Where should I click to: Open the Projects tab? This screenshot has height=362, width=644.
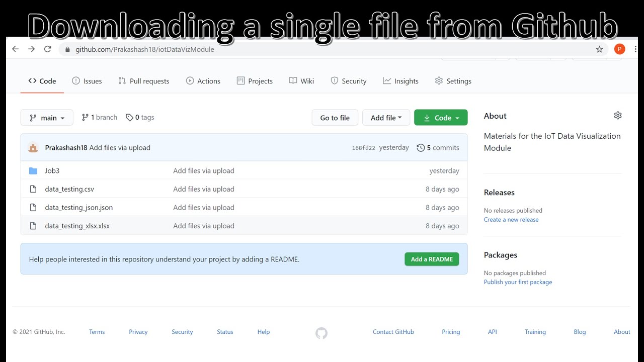click(x=255, y=81)
